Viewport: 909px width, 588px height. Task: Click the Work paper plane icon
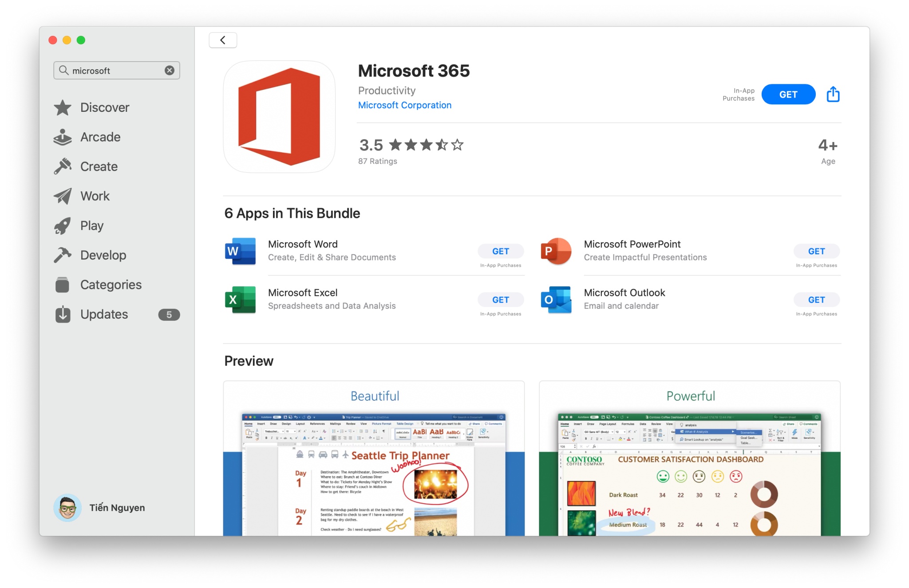[63, 196]
